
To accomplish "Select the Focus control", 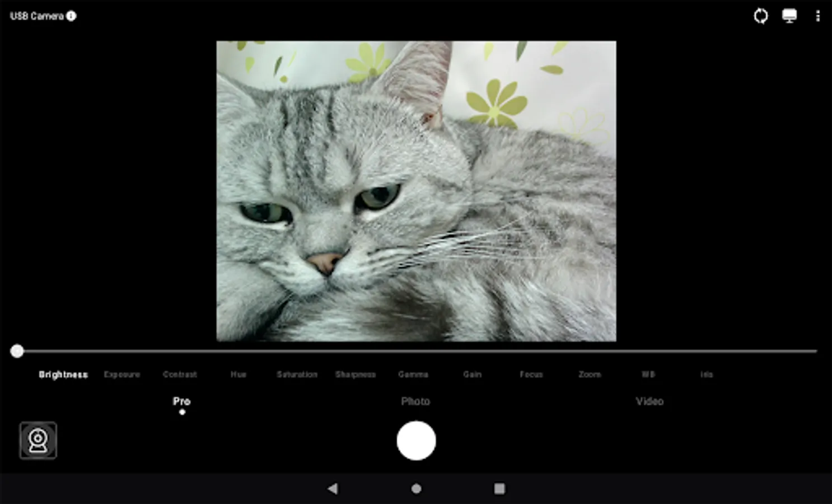I will click(531, 374).
